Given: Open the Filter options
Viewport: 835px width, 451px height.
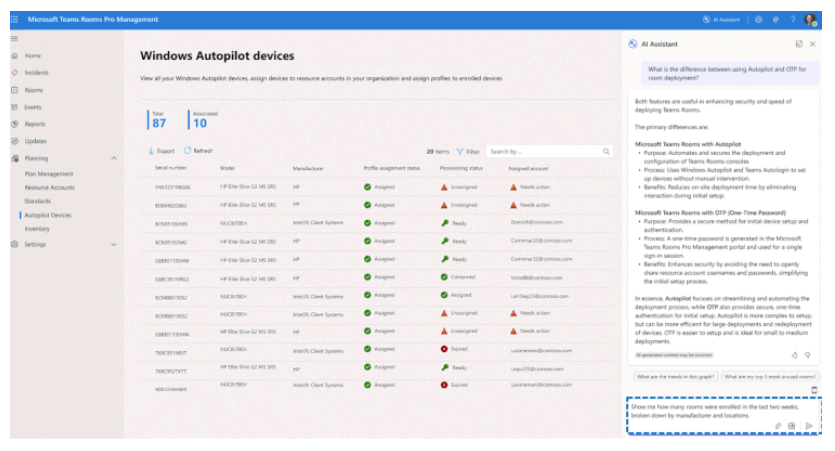Looking at the screenshot, I should pyautogui.click(x=468, y=152).
